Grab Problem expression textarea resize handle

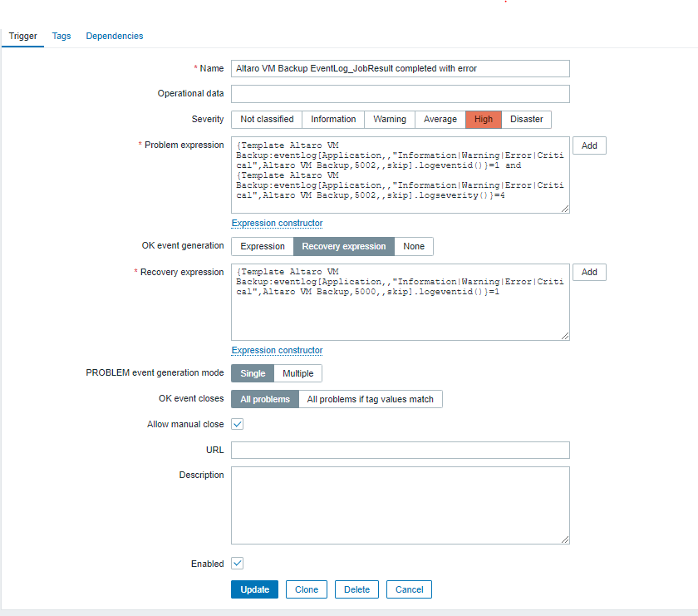[565, 209]
